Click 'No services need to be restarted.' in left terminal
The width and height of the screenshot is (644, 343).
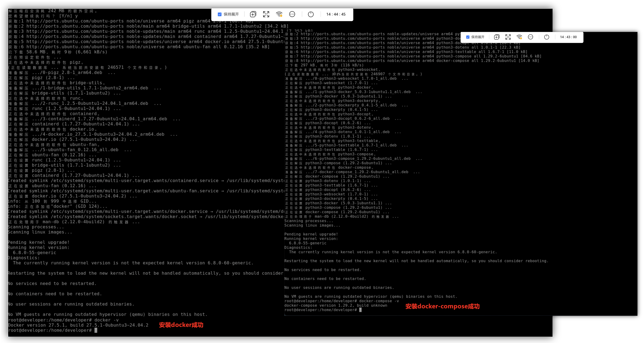coord(52,283)
